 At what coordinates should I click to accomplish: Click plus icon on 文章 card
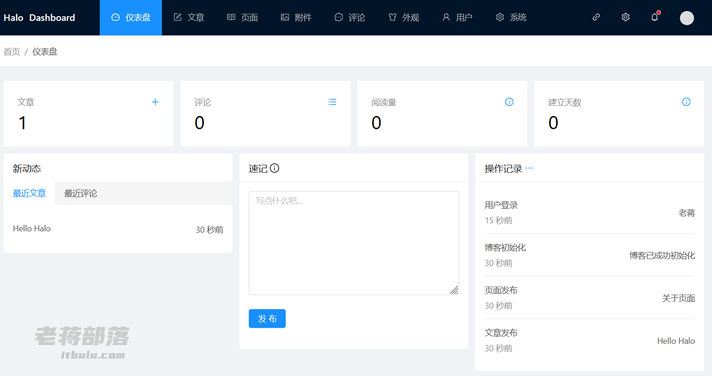point(155,102)
